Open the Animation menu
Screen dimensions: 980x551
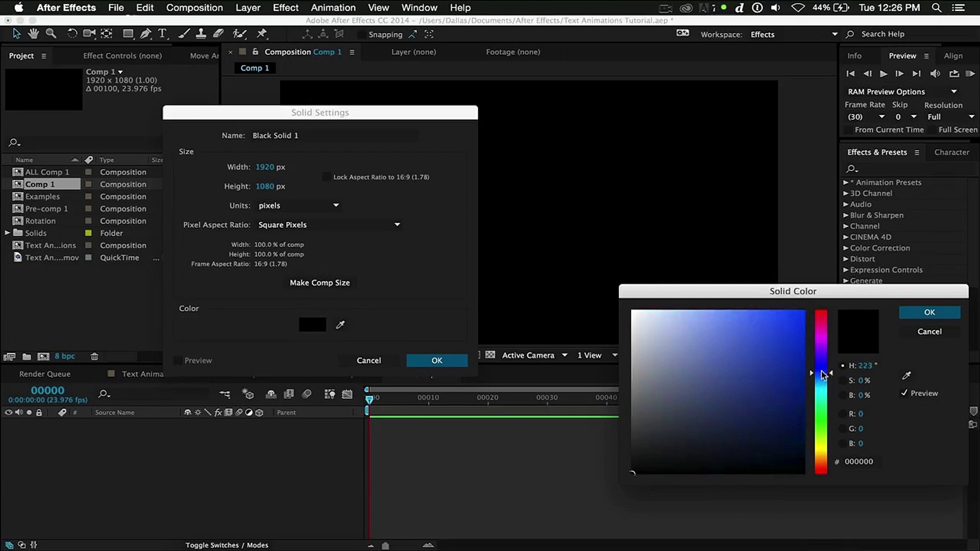coord(333,8)
